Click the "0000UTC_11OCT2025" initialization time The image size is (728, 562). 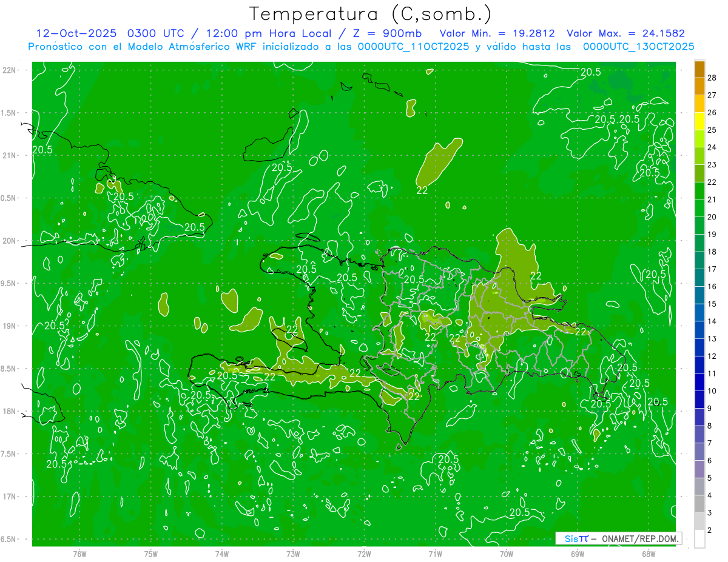(x=413, y=46)
